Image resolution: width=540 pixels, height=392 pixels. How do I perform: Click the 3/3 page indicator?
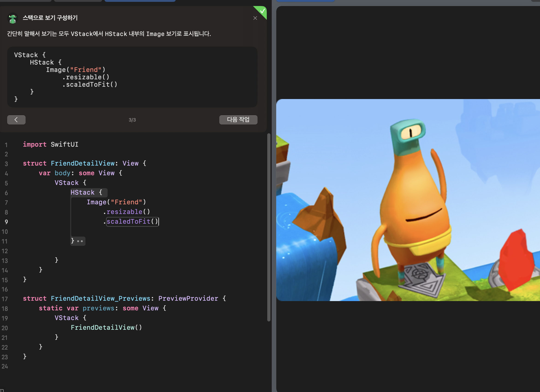point(132,120)
